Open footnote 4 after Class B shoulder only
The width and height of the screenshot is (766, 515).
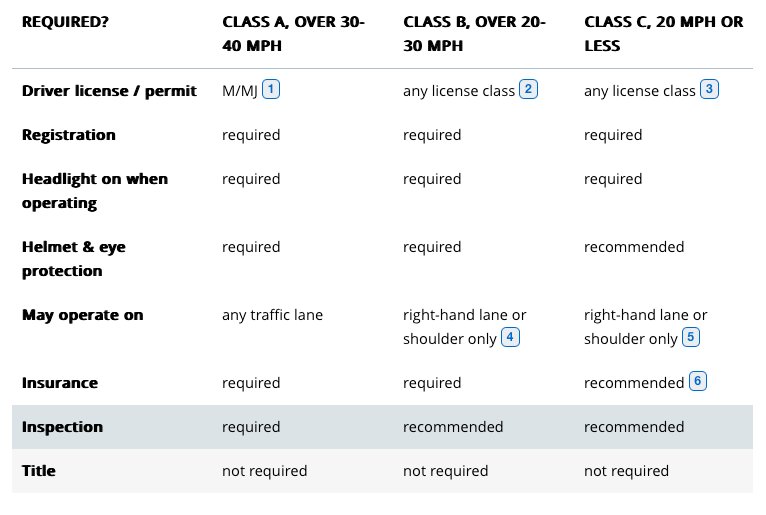tap(510, 337)
